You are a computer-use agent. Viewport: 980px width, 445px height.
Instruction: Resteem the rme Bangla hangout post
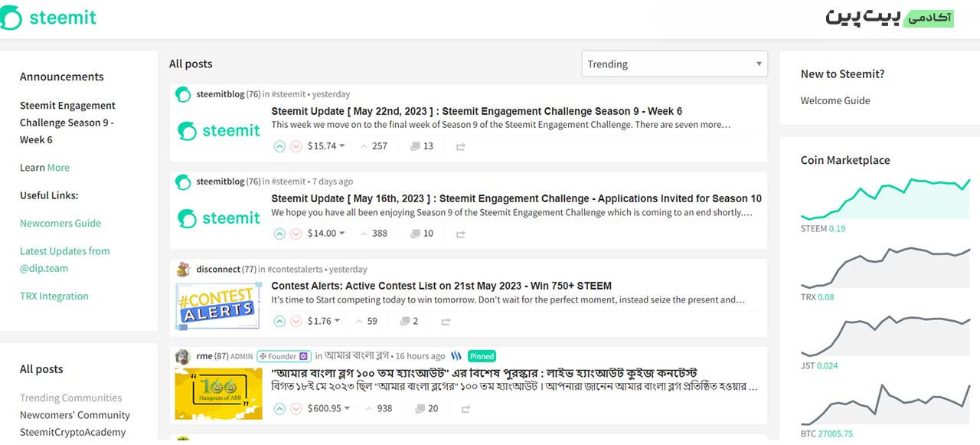(465, 409)
